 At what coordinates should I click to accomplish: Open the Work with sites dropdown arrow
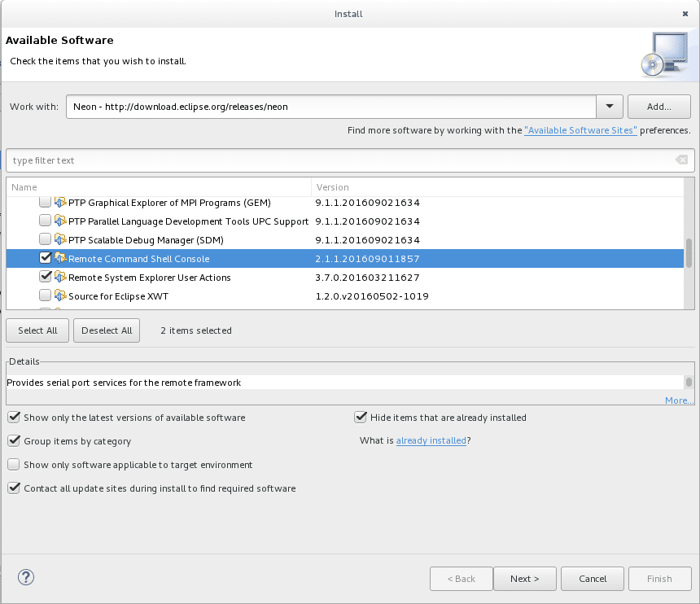(610, 107)
